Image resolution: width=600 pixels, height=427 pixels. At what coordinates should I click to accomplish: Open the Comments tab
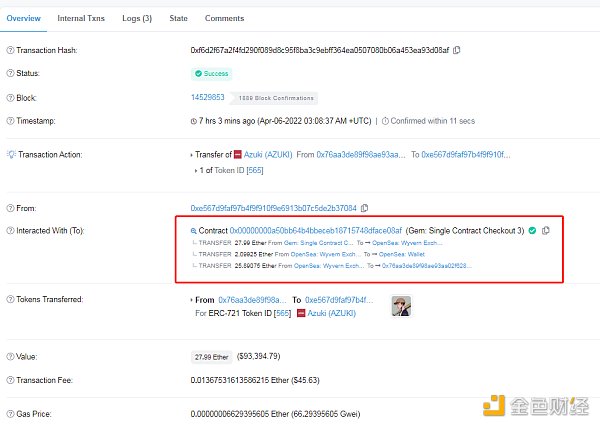click(x=223, y=18)
